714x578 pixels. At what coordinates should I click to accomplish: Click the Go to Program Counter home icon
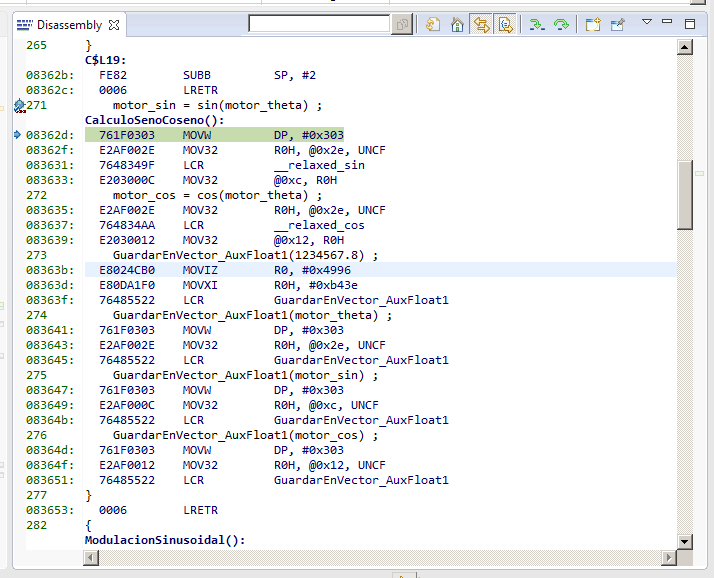457,24
